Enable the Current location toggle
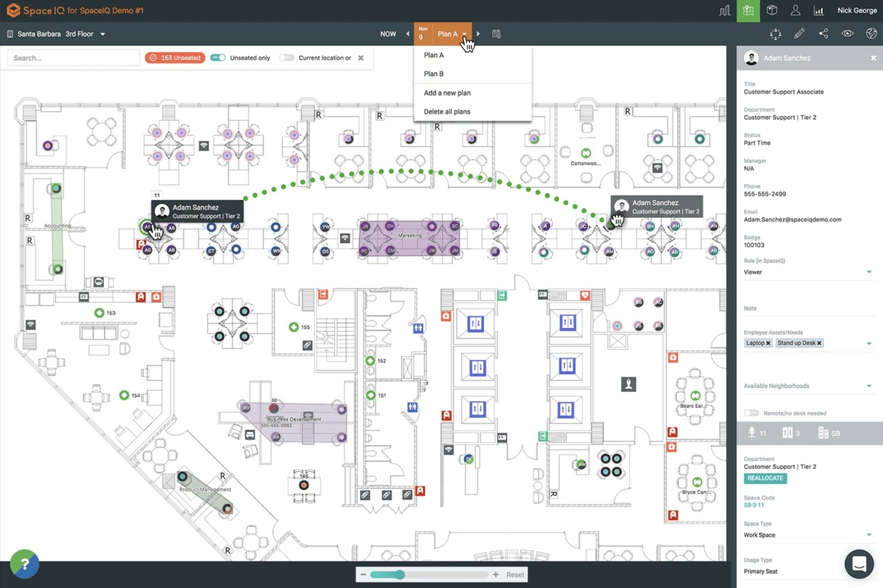883x588 pixels. [x=286, y=57]
